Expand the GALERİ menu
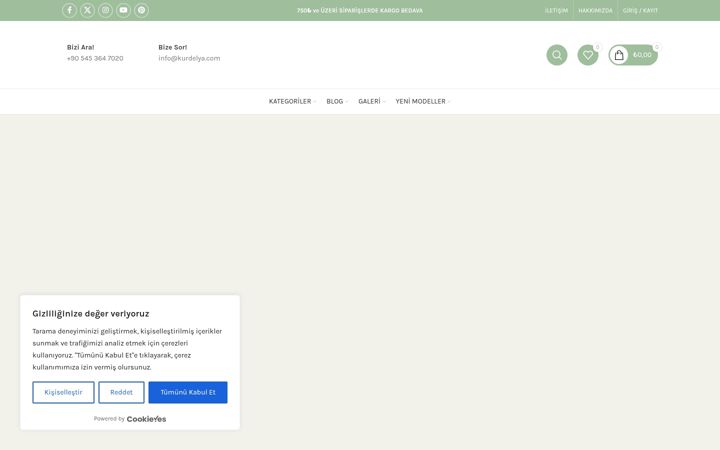Image resolution: width=720 pixels, height=450 pixels. coord(371,101)
